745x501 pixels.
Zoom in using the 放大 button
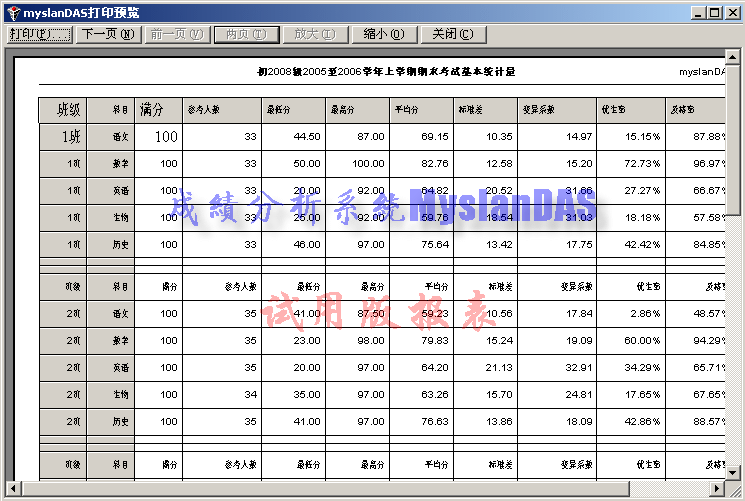pos(313,34)
